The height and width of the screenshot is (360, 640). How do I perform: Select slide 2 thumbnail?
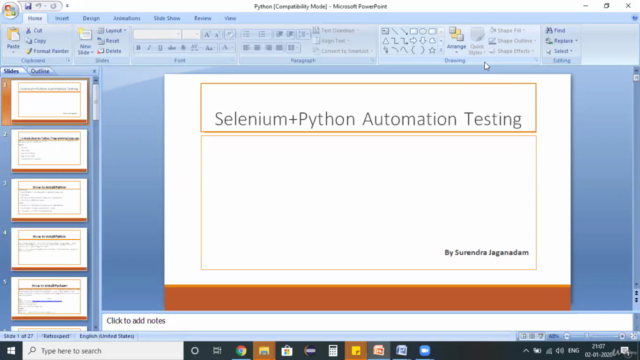click(49, 150)
